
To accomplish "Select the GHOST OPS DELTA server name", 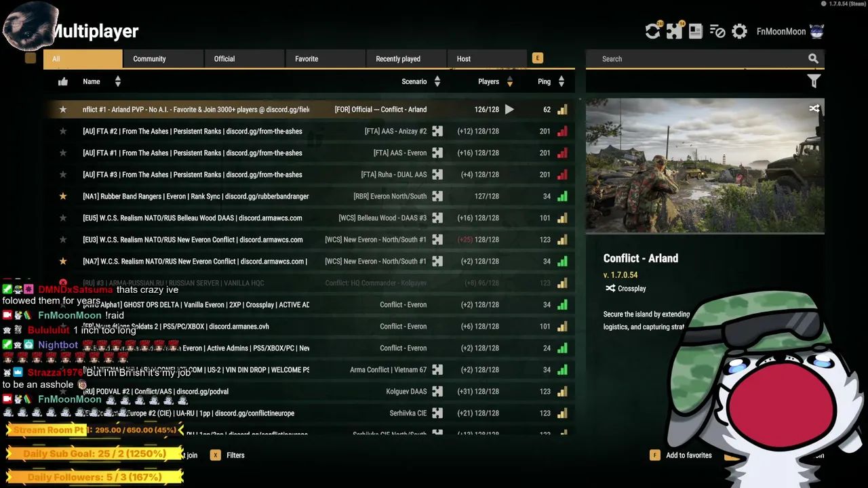I will pyautogui.click(x=196, y=304).
